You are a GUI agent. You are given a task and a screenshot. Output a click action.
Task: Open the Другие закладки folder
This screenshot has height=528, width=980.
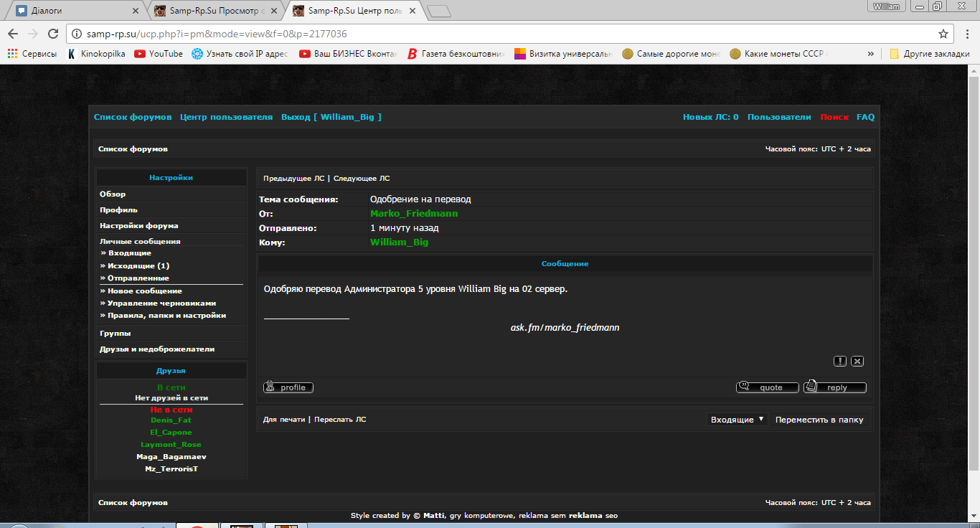pyautogui.click(x=929, y=54)
